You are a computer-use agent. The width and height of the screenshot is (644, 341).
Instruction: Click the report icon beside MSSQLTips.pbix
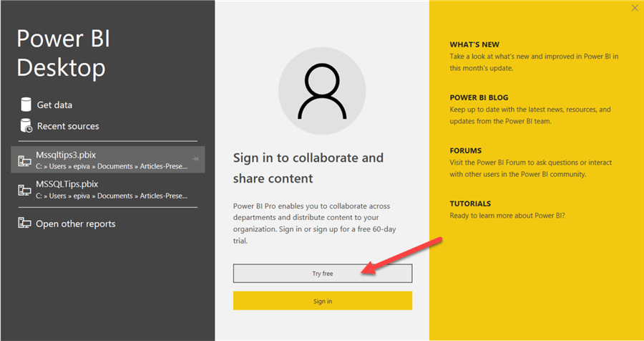coord(24,190)
